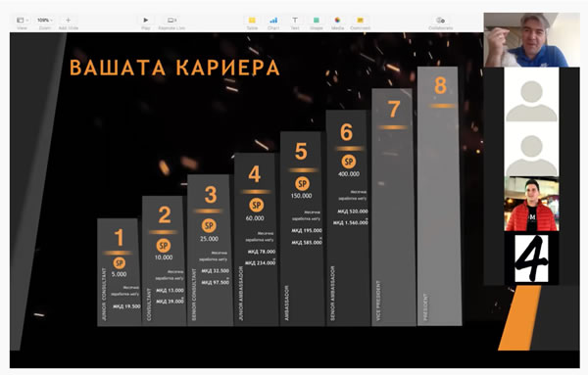Select the participant tile showing number 4
The height and width of the screenshot is (375, 588).
(531, 258)
